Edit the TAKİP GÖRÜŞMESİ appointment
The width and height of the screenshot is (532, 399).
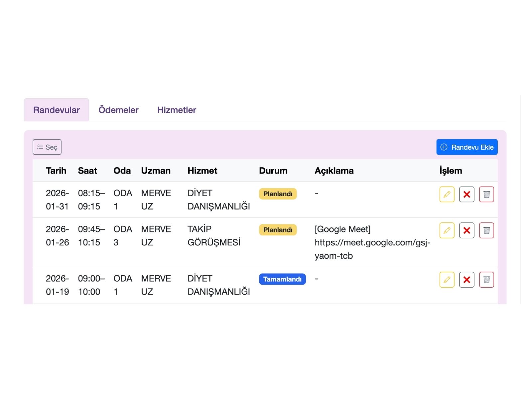point(447,230)
